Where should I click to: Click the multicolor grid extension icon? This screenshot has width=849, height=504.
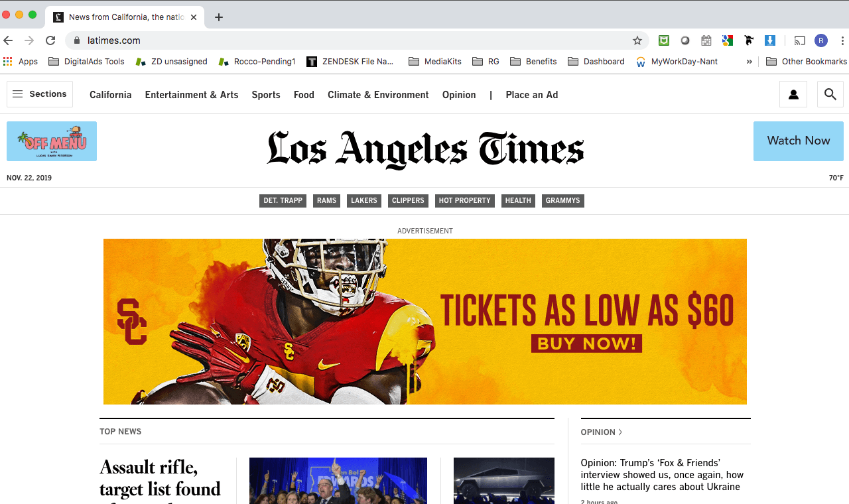pyautogui.click(x=728, y=40)
